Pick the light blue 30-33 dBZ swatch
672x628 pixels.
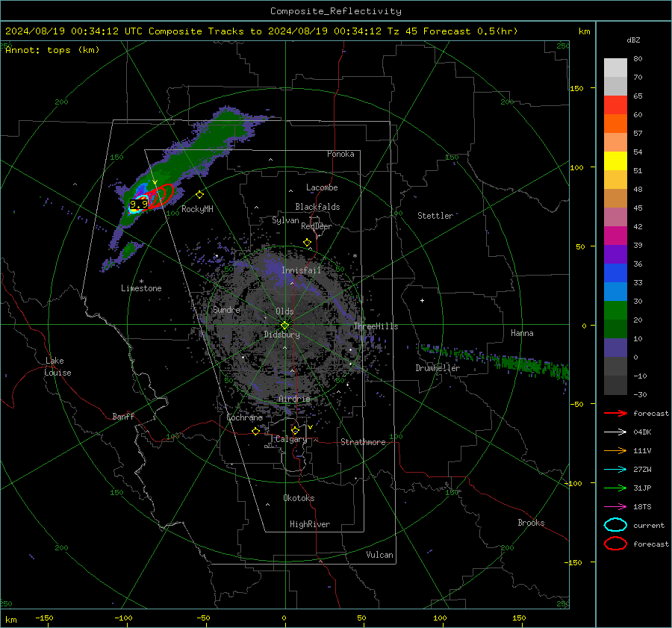coord(615,292)
